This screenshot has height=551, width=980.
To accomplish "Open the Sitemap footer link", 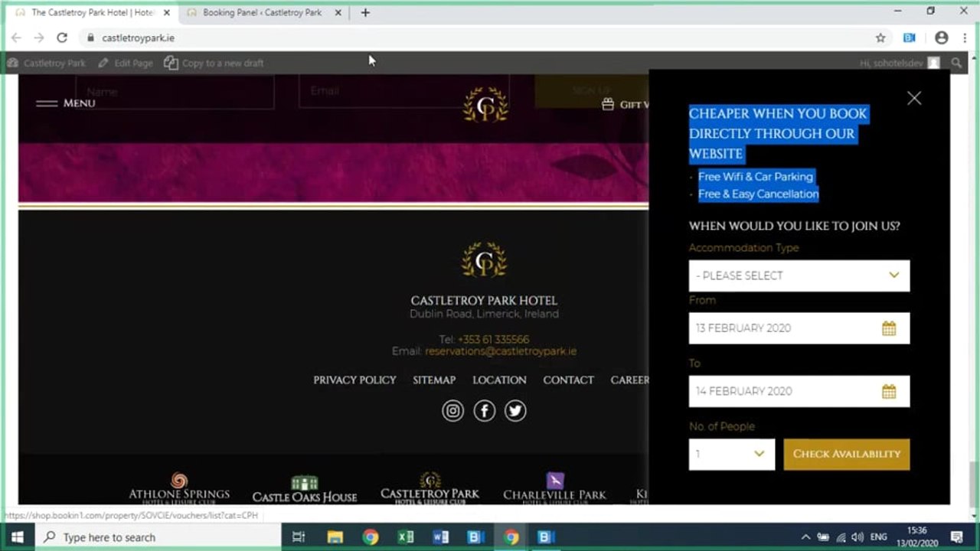I will 434,380.
